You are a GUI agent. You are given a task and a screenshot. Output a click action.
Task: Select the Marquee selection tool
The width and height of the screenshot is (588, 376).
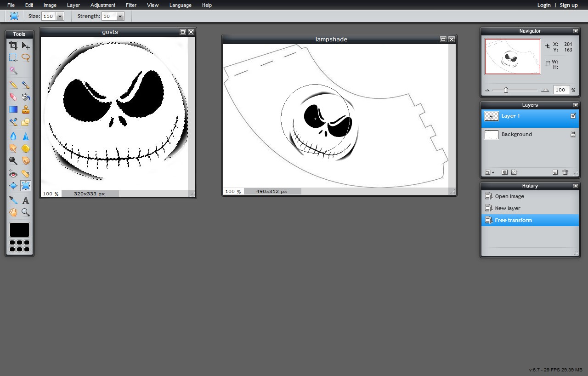pyautogui.click(x=13, y=58)
